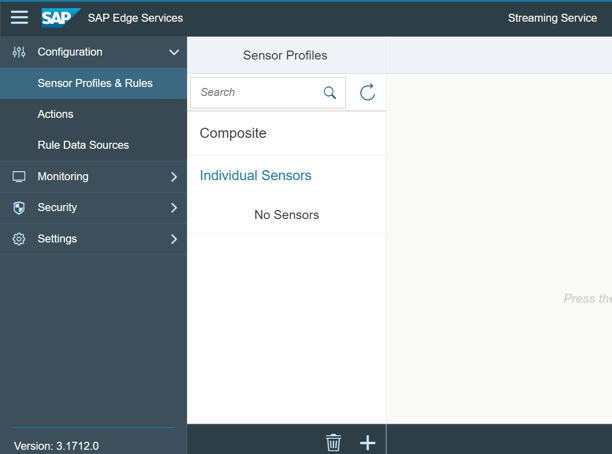Click the search magnifier icon
The image size is (612, 454).
330,93
